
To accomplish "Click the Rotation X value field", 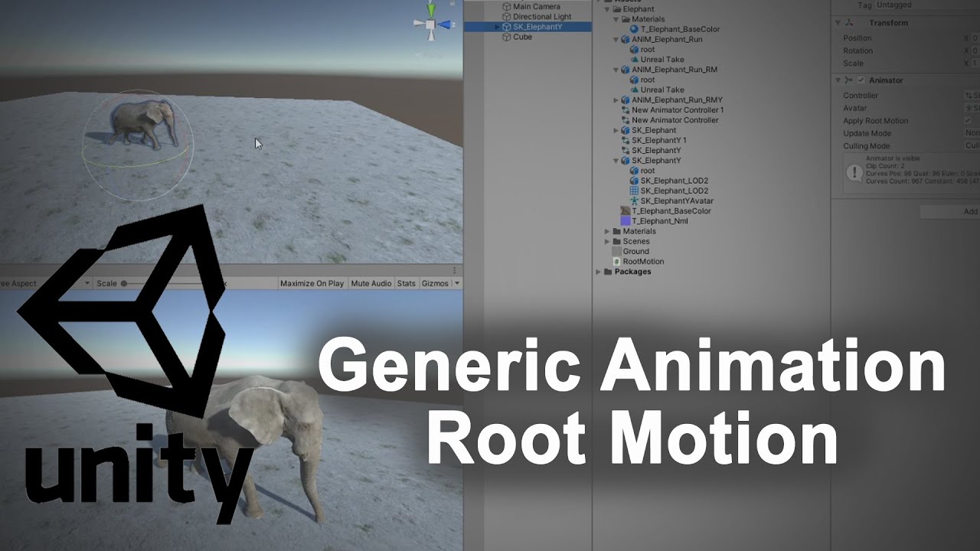I will point(975,51).
